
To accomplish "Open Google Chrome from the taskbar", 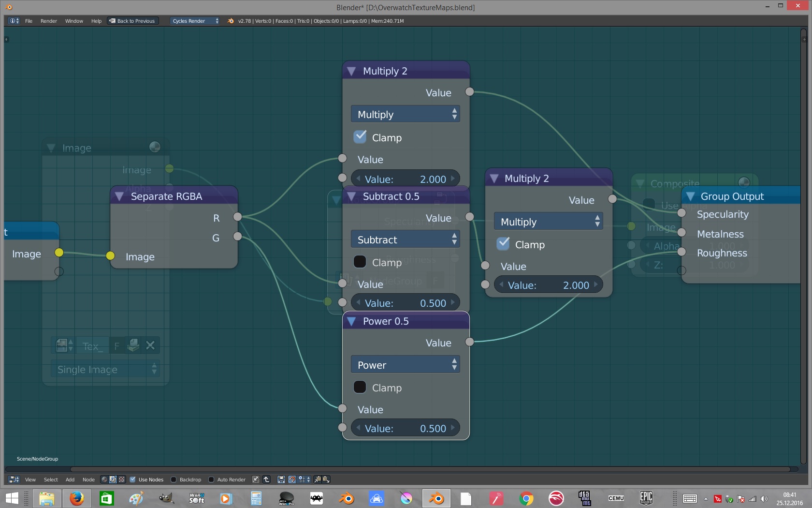I will [x=526, y=498].
